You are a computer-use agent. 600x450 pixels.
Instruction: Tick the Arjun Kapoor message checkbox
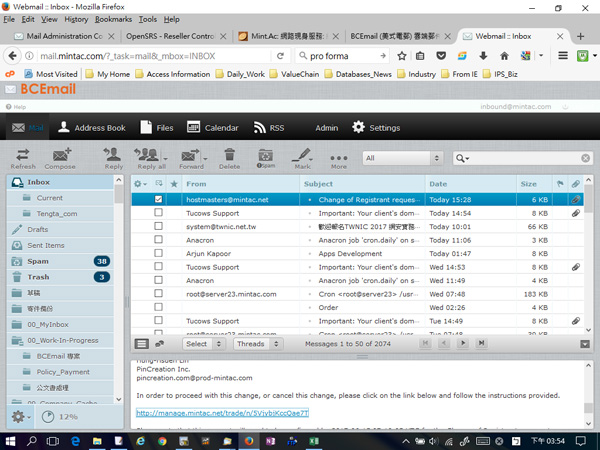tap(158, 254)
